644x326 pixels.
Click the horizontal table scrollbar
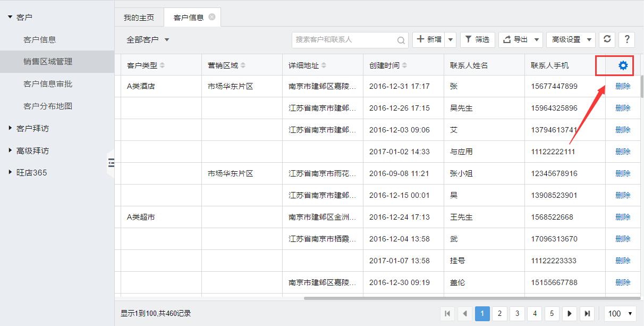[468, 298]
